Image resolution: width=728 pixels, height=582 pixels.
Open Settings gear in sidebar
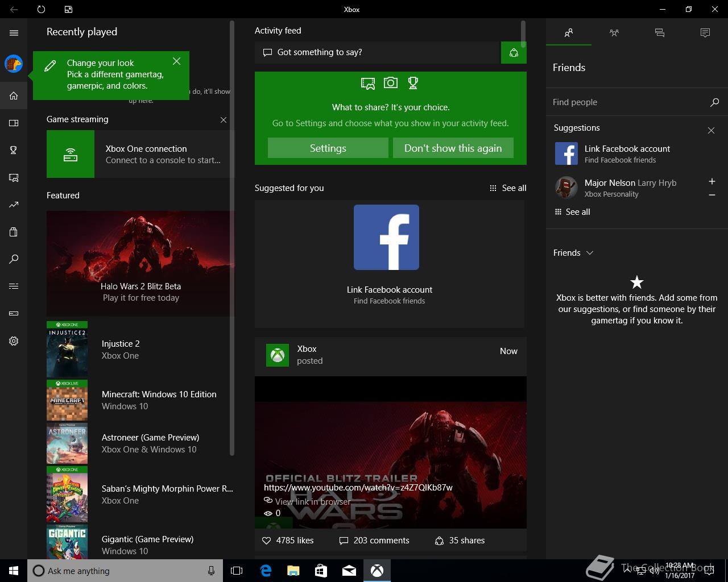pyautogui.click(x=14, y=341)
